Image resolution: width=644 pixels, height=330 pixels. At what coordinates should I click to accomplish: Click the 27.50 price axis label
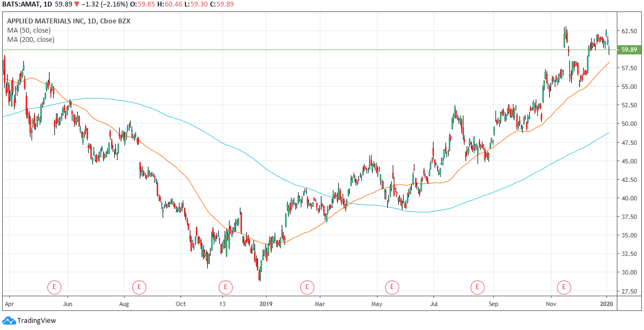coord(630,291)
